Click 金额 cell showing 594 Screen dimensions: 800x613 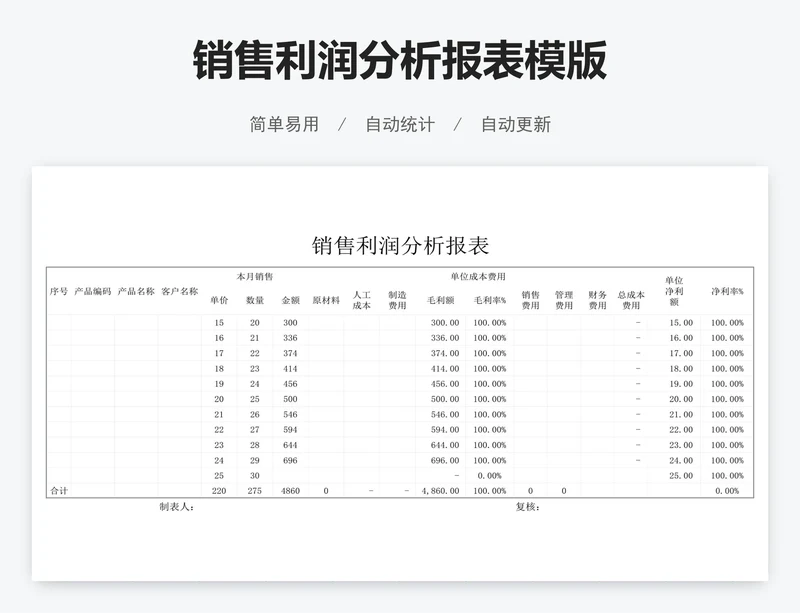point(290,430)
